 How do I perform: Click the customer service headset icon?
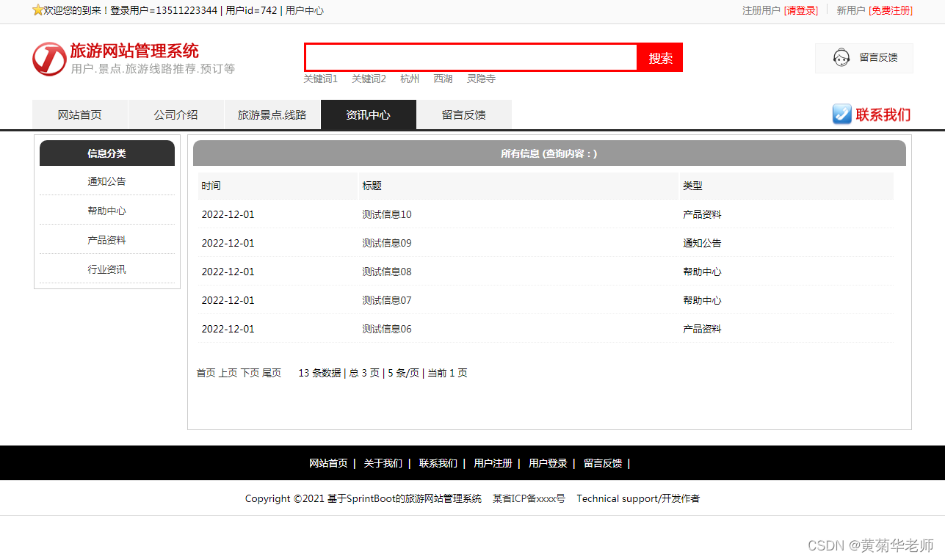click(x=841, y=57)
